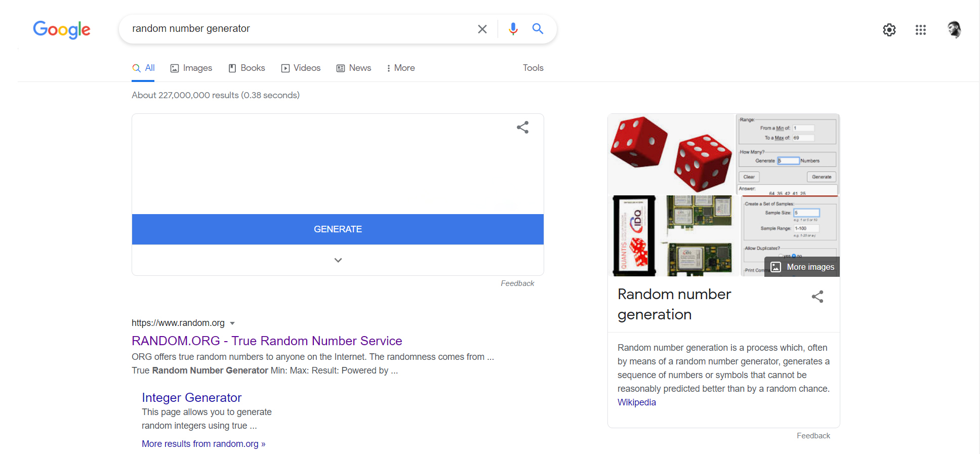Open the settings gear menu
This screenshot has width=980, height=454.
click(889, 30)
